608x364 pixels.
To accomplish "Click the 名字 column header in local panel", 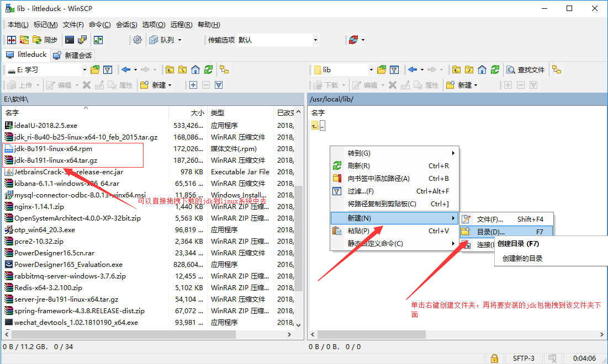I will (x=86, y=113).
